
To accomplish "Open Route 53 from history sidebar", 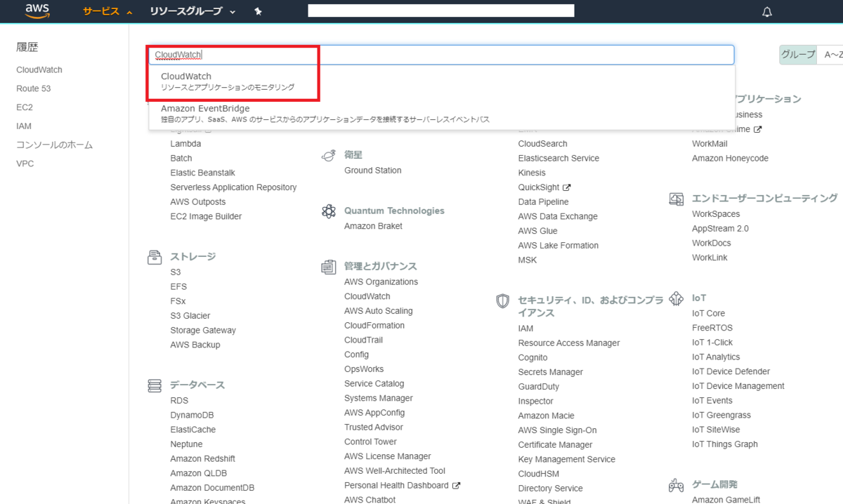I will click(x=34, y=89).
